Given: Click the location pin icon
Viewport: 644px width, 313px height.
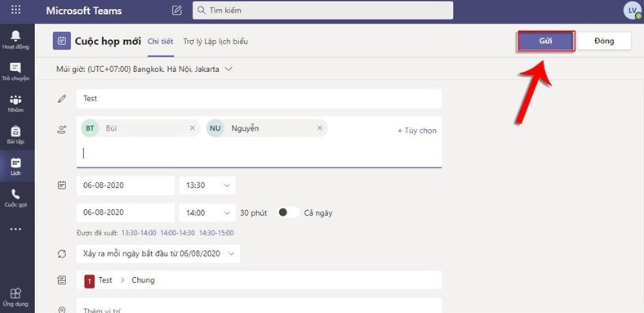Looking at the screenshot, I should point(61,310).
